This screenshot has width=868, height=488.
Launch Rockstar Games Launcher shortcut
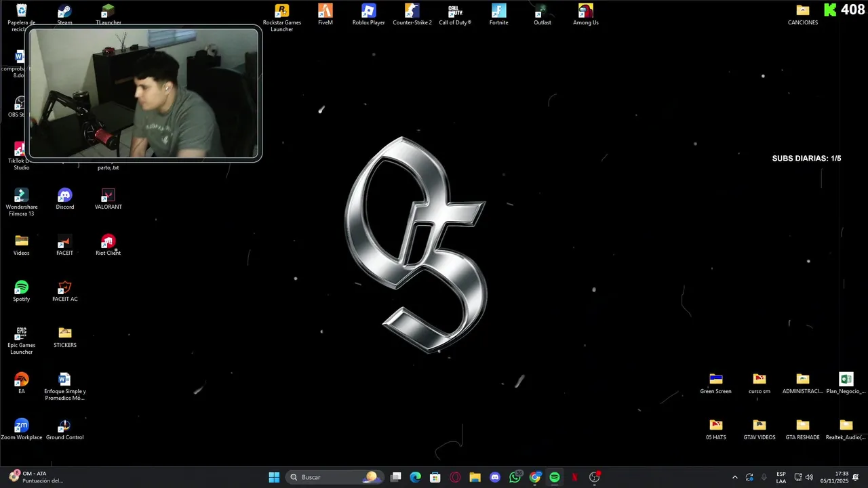[x=282, y=18]
